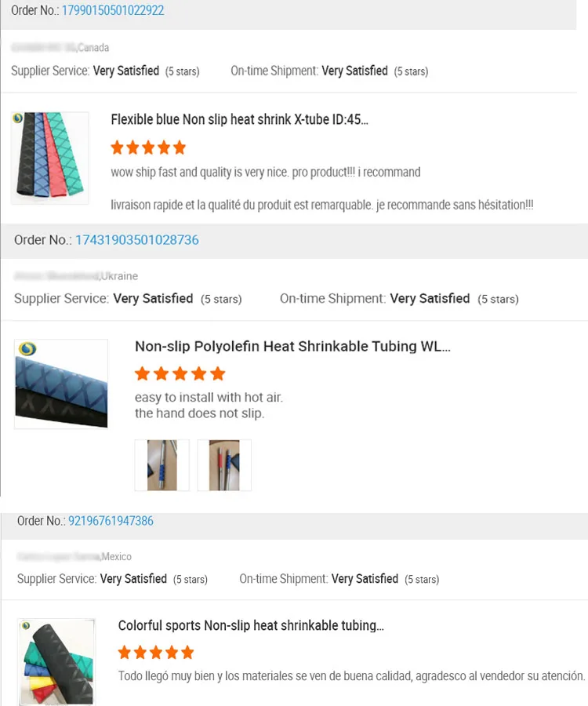Click the supplier logo on the Colorful sports thumbnail
Viewport: 588px width, 706px height.
tap(26, 626)
